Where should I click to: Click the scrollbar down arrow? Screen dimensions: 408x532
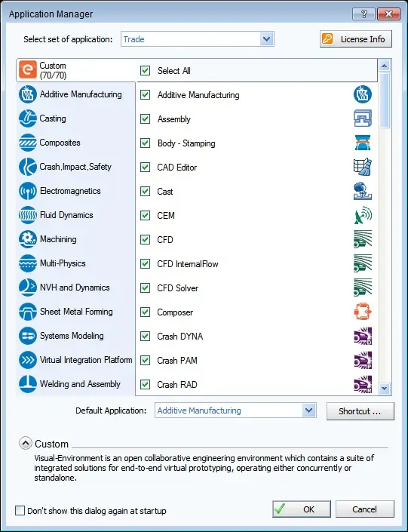coord(385,388)
